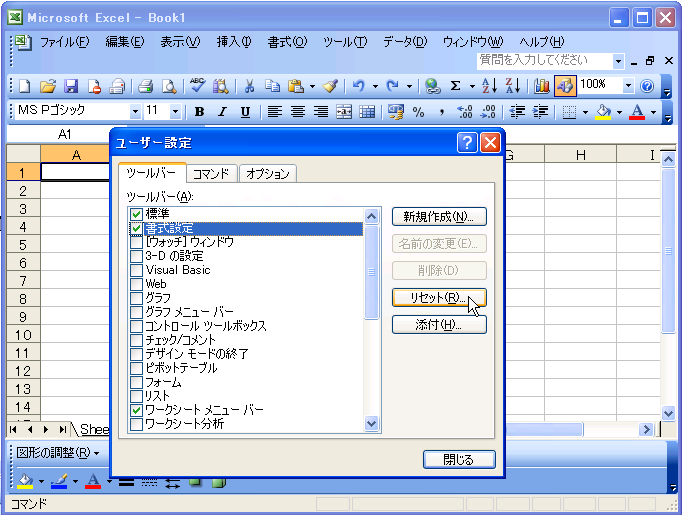
Task: Click the Print Preview icon
Action: (169, 86)
